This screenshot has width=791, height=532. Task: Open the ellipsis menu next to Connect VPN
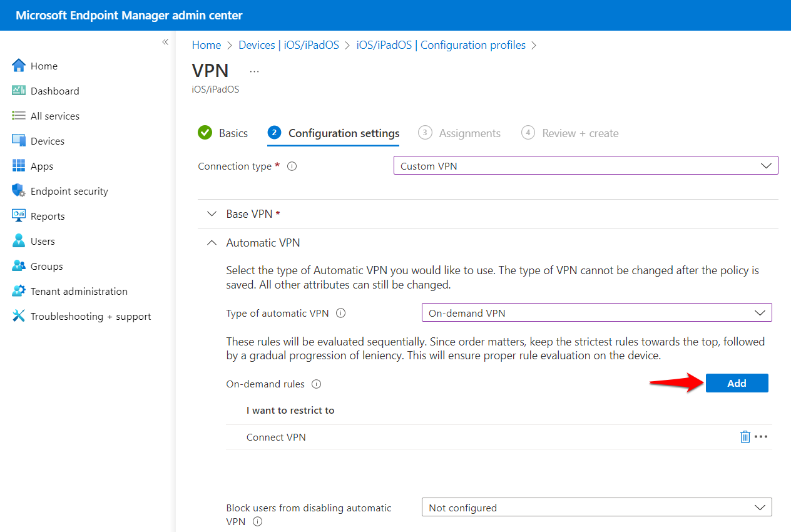762,436
